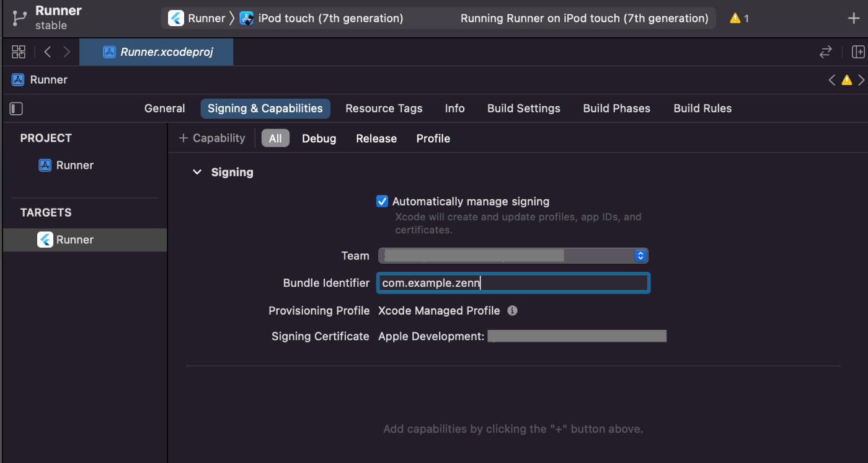Go back with the left navigation arrow
The image size is (868, 463).
(x=48, y=52)
